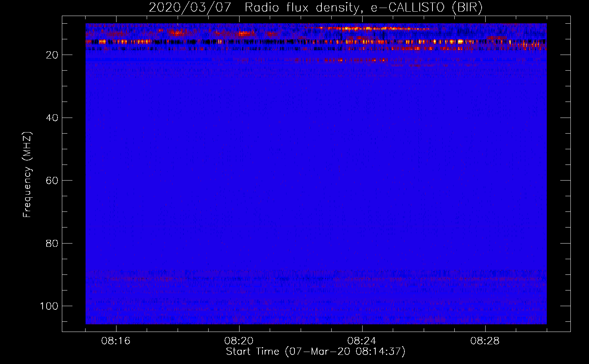
Task: Click the 08:16 time tick label
Action: click(116, 341)
